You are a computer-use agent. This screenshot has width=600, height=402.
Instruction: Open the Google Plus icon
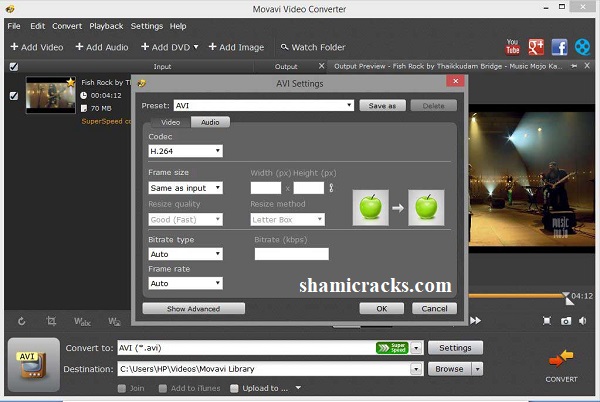536,47
